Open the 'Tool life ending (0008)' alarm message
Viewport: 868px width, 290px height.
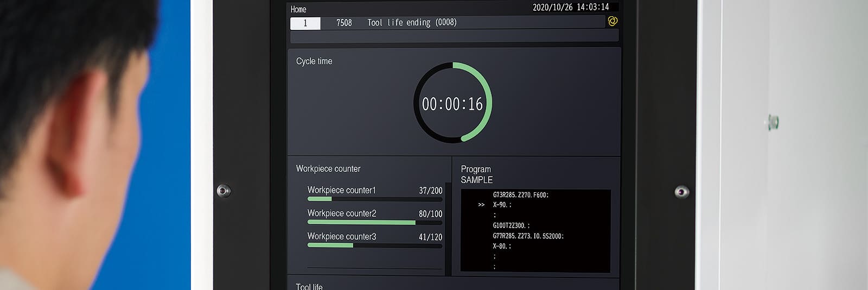(x=412, y=22)
